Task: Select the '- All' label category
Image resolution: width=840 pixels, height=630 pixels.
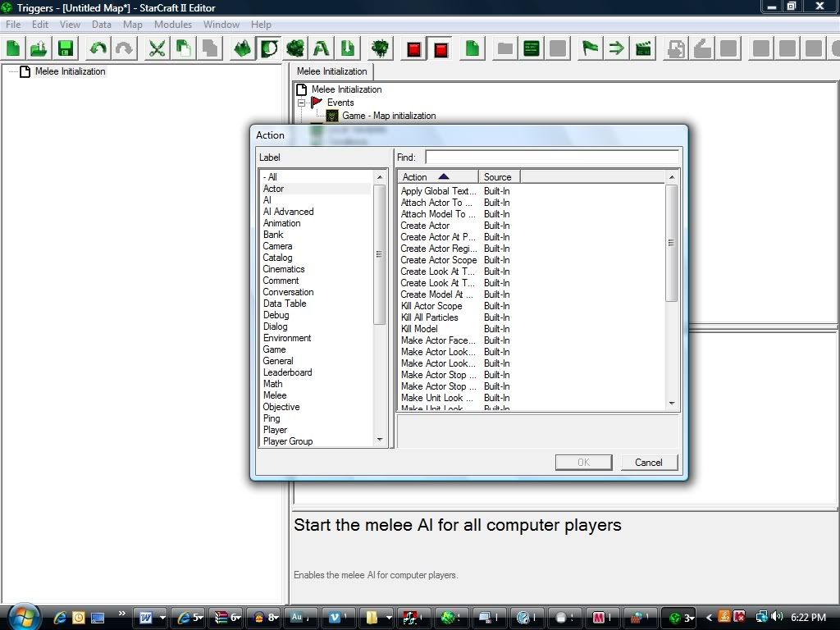Action: click(270, 177)
